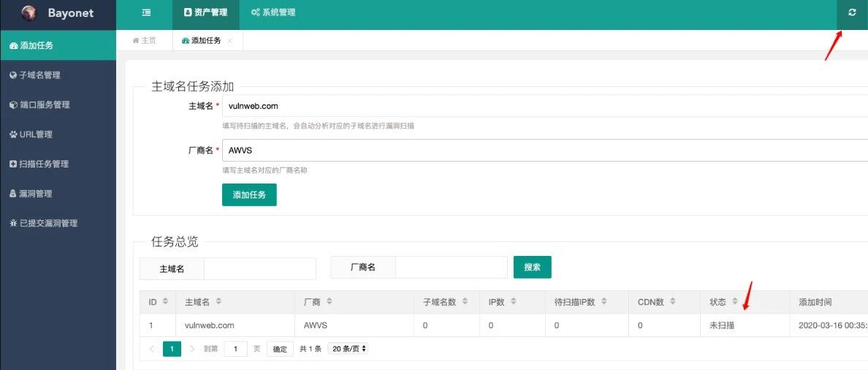
Task: Open 扫描任务管理 in the sidebar
Action: (58, 164)
